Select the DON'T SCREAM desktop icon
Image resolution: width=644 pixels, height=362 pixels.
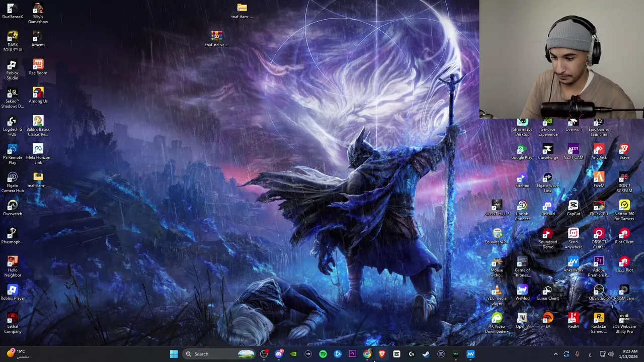[x=624, y=183]
